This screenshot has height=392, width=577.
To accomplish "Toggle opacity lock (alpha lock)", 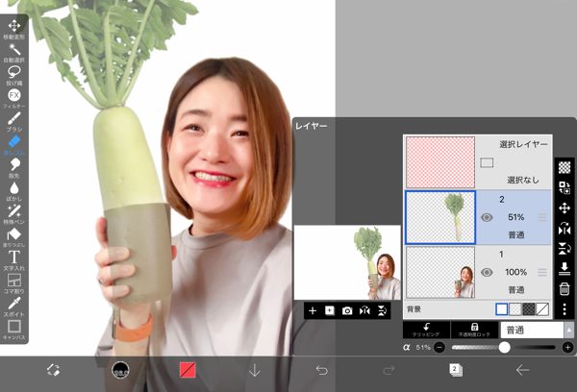I will click(475, 330).
